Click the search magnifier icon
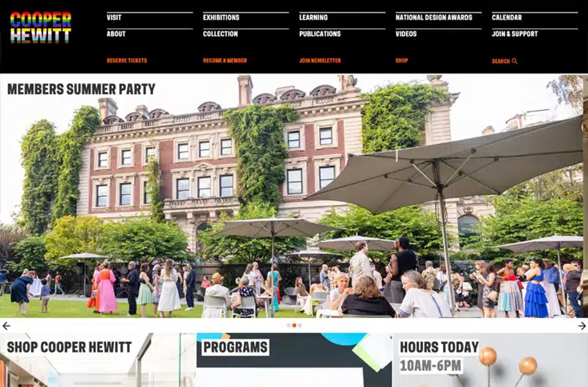This screenshot has width=588, height=387. click(x=514, y=61)
